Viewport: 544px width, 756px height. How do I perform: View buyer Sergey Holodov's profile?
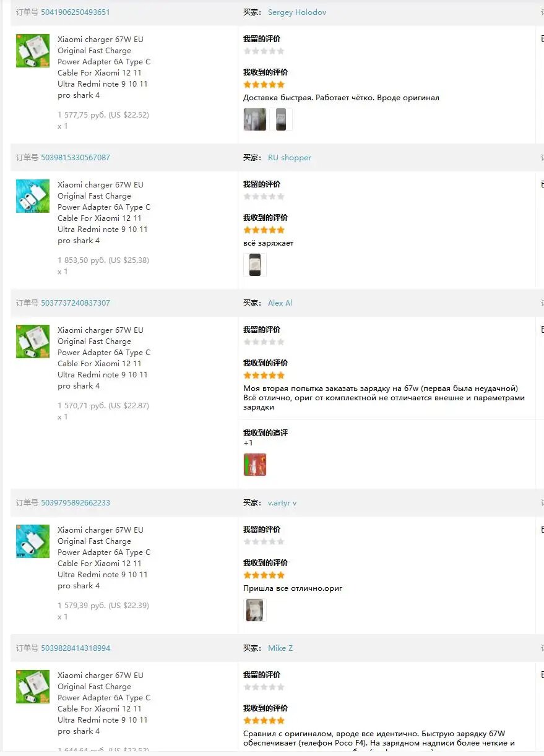coord(297,12)
